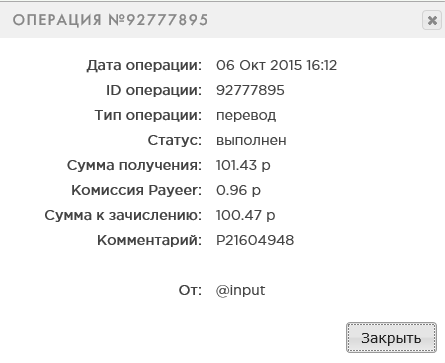Click the Payeer commission value 0.96 р
The width and height of the screenshot is (445, 363).
[238, 191]
